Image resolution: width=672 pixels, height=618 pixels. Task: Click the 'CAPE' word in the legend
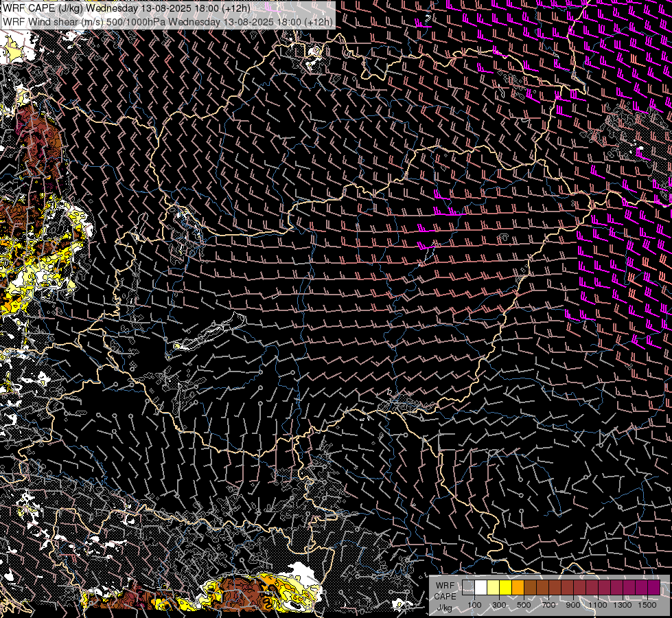coord(445,597)
